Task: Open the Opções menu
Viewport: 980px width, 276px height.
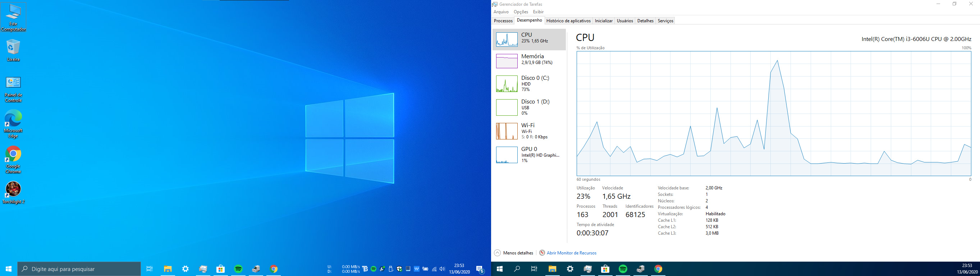Action: pos(521,12)
